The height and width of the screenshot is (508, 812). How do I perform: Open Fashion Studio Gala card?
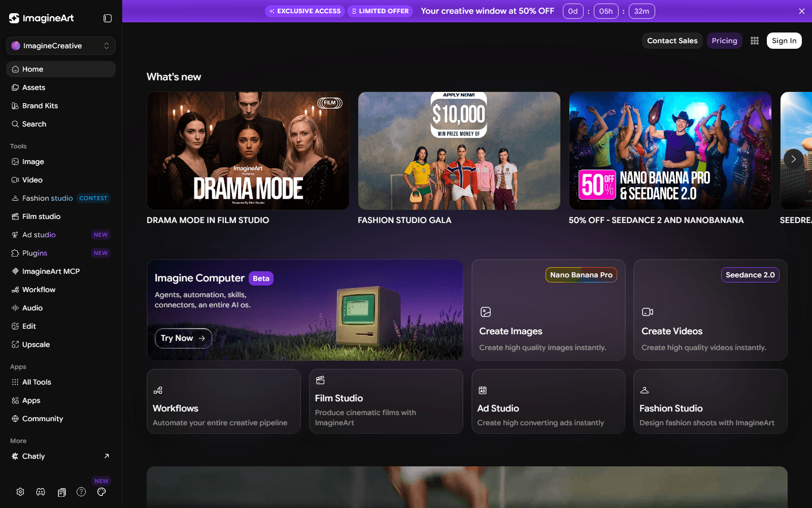[x=459, y=151]
